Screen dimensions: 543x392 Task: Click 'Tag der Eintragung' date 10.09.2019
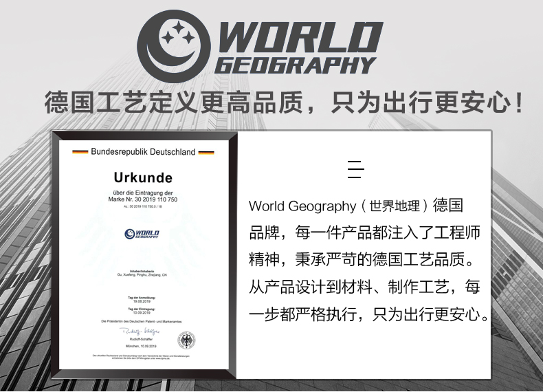click(142, 313)
